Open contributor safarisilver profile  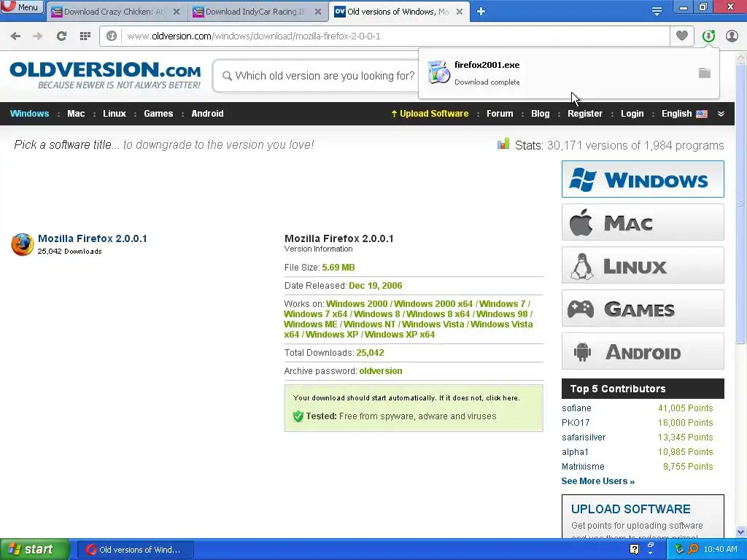[584, 437]
